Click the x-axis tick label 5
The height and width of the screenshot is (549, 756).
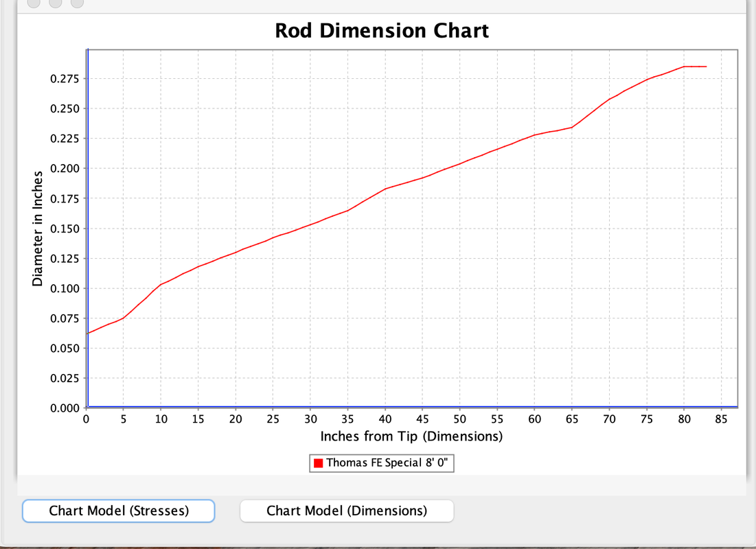[124, 419]
